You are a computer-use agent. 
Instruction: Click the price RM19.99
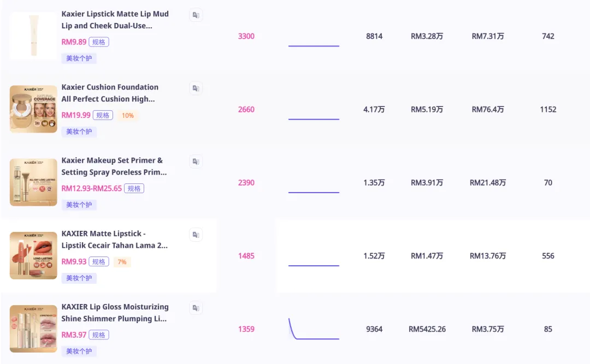click(x=76, y=115)
